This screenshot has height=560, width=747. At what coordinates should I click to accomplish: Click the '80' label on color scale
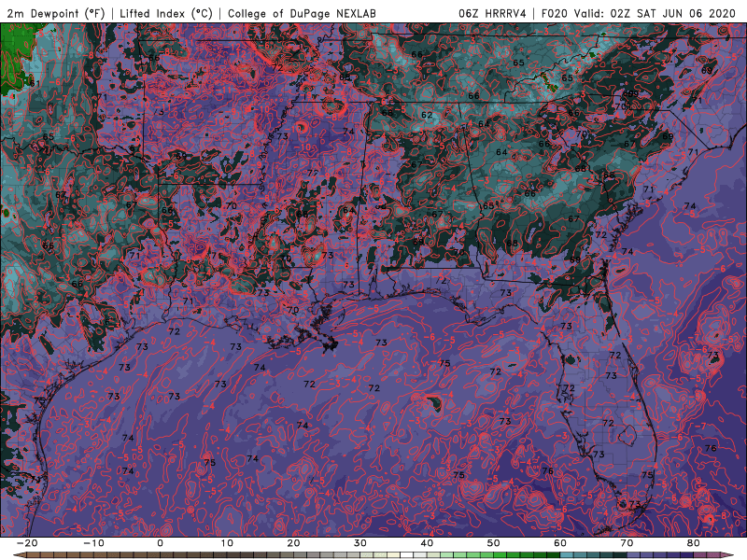click(694, 543)
